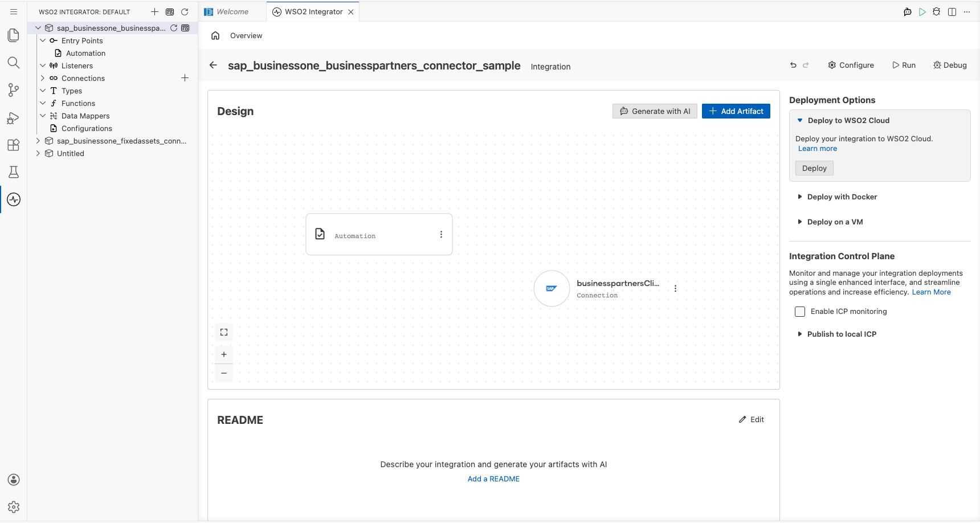This screenshot has width=980, height=523.
Task: Collapse the Entry Points tree node
Action: [x=43, y=40]
